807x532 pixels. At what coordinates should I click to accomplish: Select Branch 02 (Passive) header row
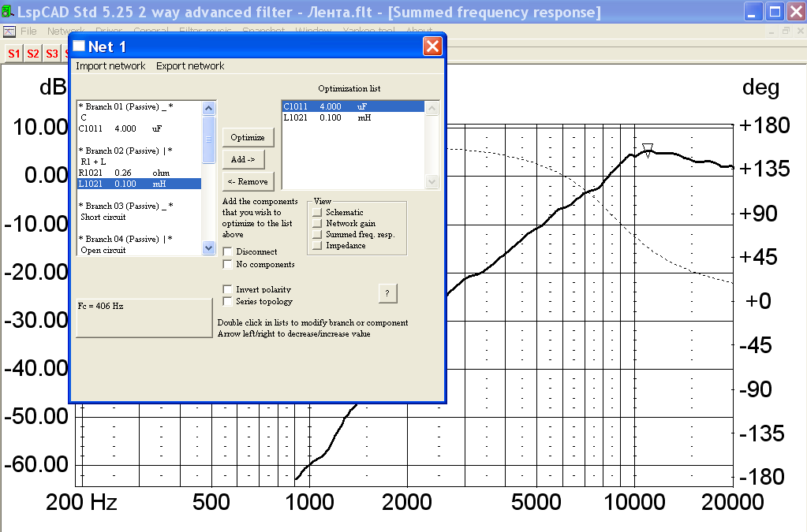[x=139, y=151]
